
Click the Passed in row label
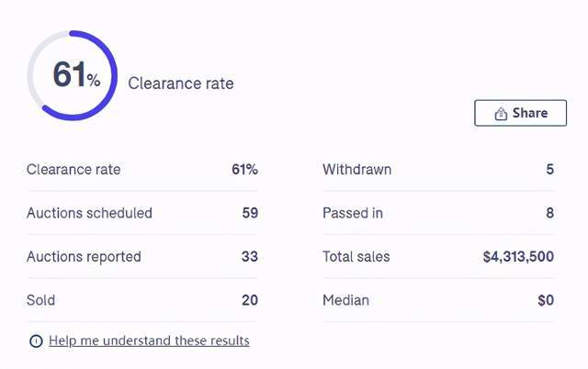pos(353,213)
